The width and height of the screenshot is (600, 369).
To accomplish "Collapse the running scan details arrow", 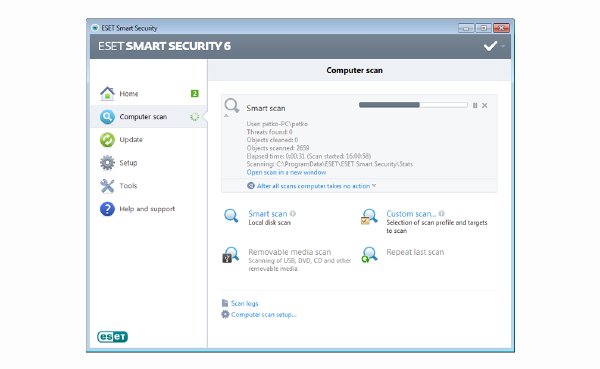I will point(226,115).
